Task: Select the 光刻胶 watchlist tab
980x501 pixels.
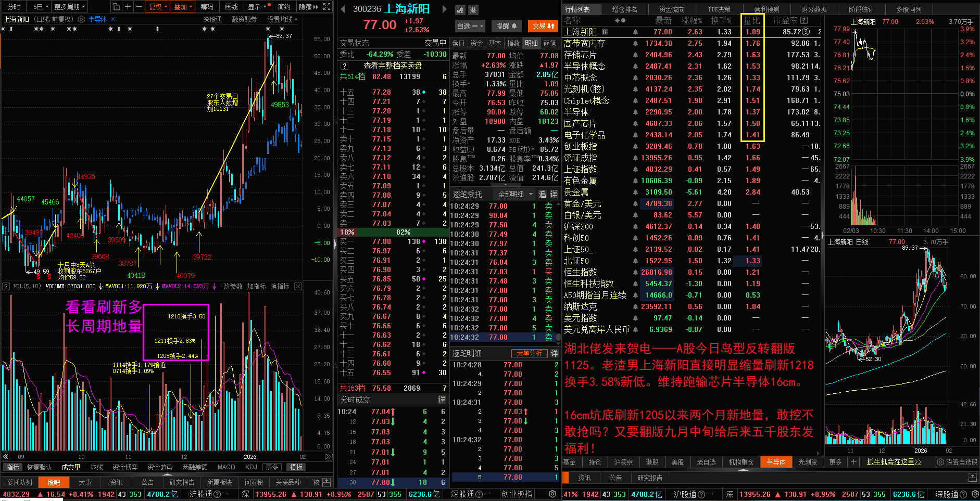Action: (808, 462)
